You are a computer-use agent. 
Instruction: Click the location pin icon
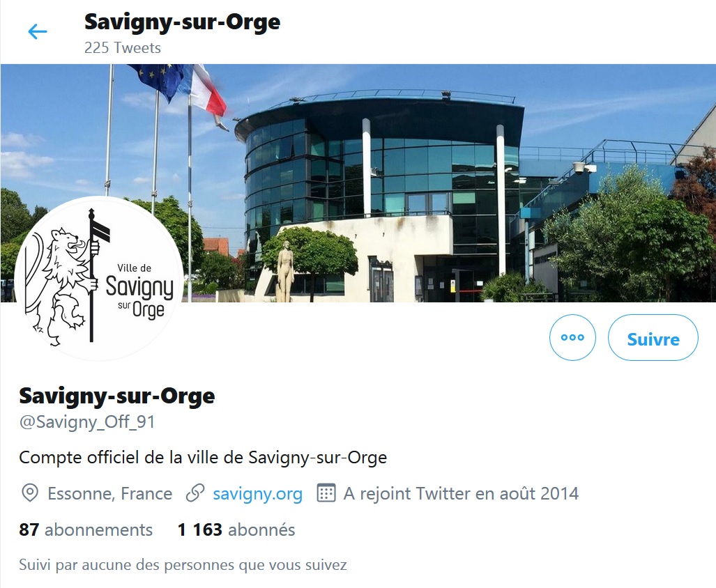[x=30, y=493]
